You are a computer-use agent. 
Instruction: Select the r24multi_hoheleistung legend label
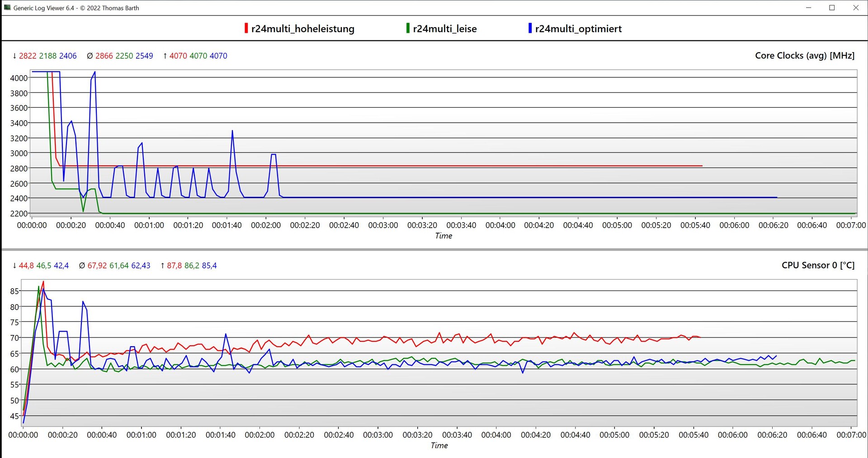point(303,29)
